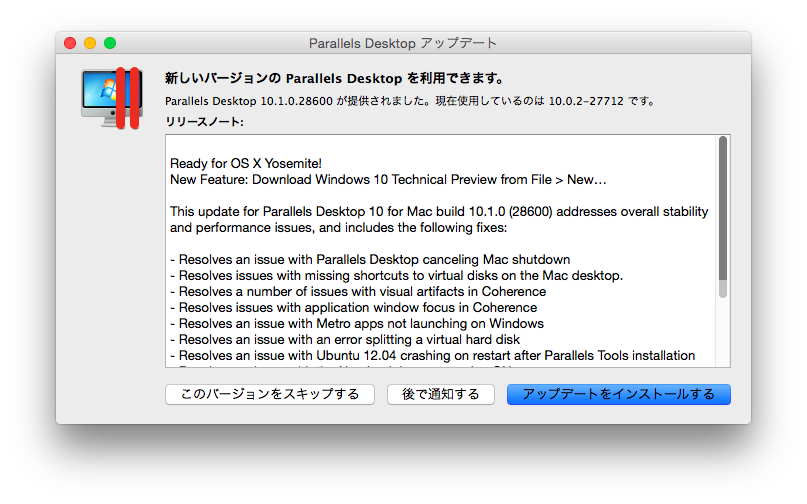Click note about missing shortcuts to virtual disks
The width and height of the screenshot is (807, 504).
[396, 275]
